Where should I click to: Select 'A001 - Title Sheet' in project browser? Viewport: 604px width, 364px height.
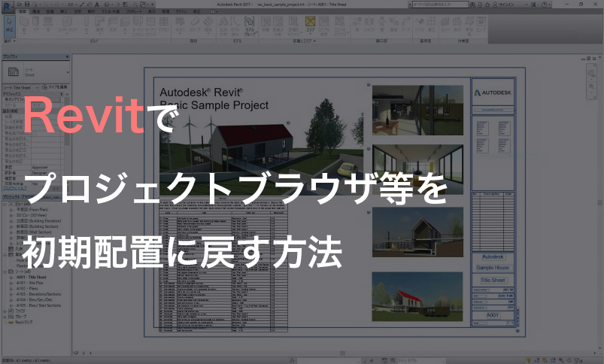coord(31,277)
